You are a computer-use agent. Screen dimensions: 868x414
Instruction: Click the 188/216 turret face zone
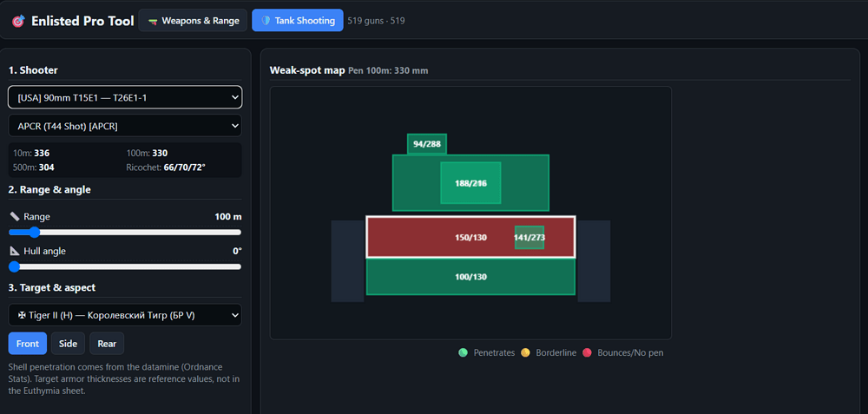tap(470, 182)
